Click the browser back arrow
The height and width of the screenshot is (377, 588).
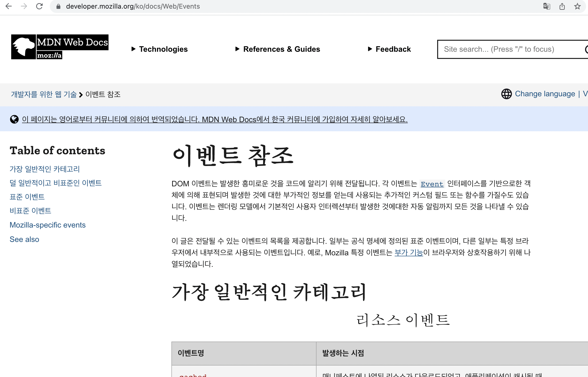point(9,6)
